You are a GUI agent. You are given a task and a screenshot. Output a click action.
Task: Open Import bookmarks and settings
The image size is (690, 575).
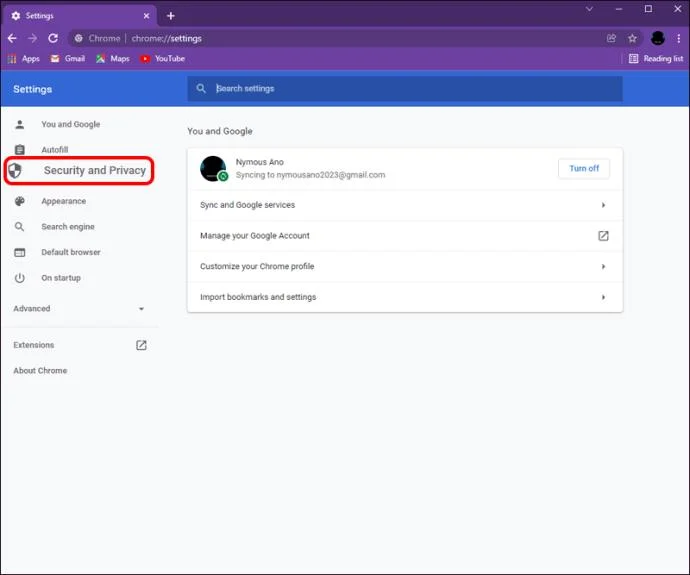[405, 297]
